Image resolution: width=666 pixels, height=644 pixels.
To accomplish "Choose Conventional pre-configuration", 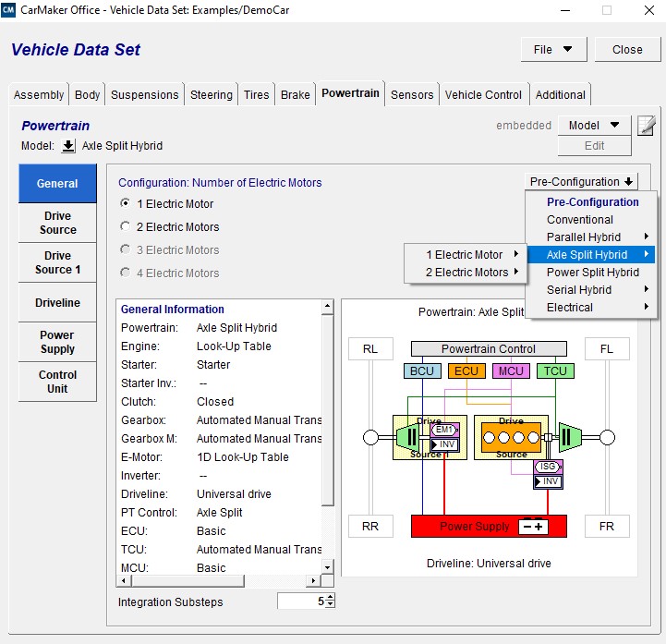I will pos(590,220).
